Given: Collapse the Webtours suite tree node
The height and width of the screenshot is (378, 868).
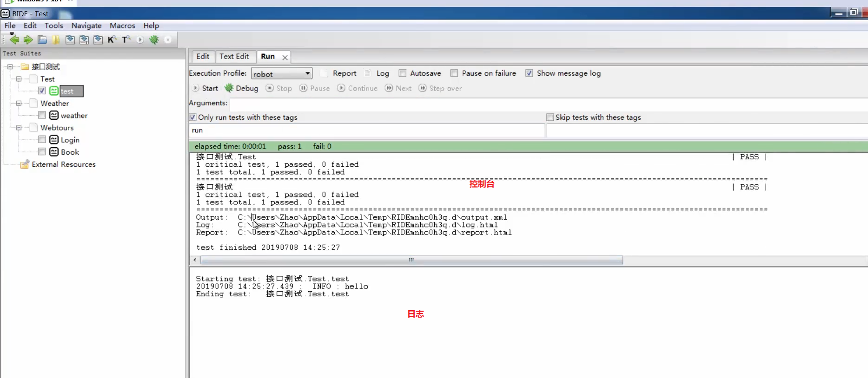Looking at the screenshot, I should [19, 127].
